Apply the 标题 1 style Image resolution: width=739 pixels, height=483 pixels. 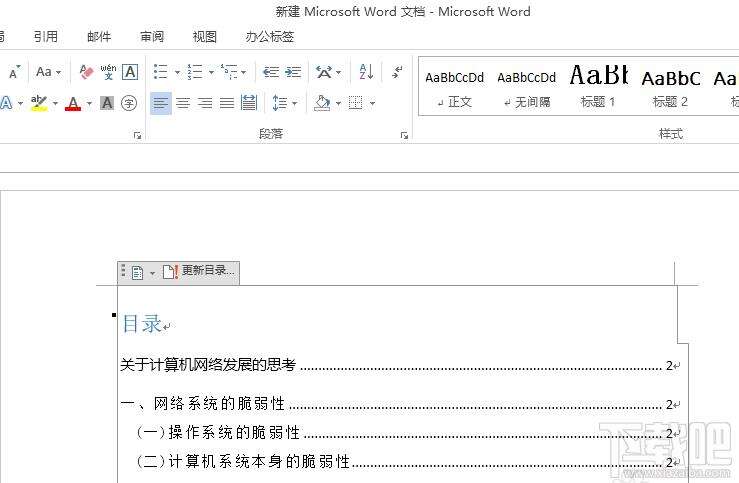coord(598,86)
